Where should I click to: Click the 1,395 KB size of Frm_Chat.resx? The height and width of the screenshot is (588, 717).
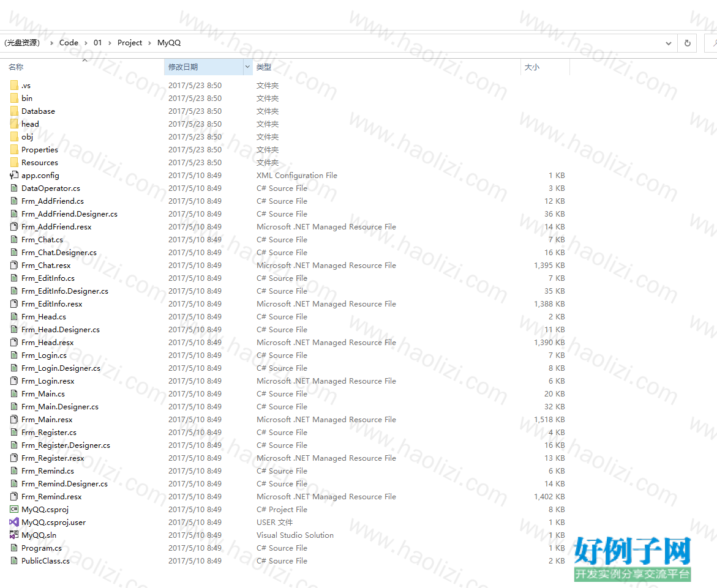[x=550, y=265]
